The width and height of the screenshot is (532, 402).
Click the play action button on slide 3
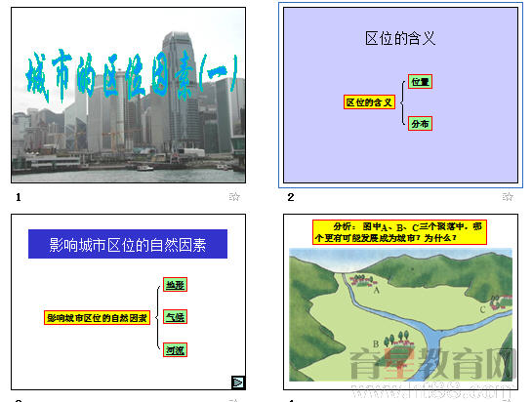pyautogui.click(x=238, y=382)
